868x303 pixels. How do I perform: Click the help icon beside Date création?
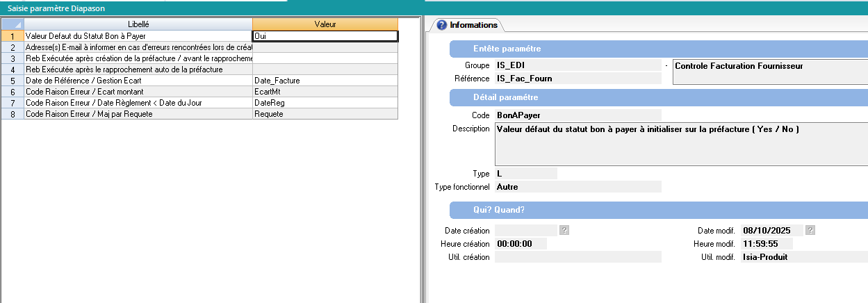pyautogui.click(x=565, y=231)
